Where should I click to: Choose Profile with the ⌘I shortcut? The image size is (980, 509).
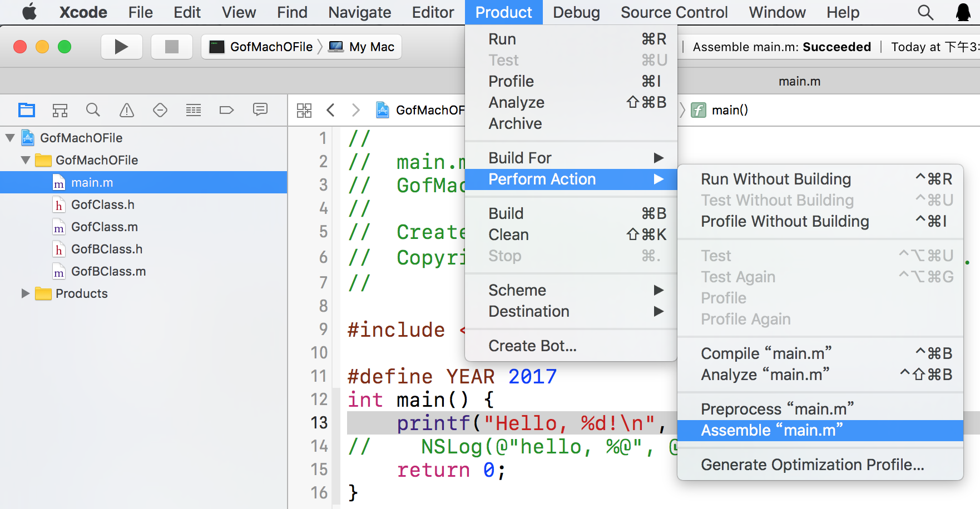click(571, 81)
